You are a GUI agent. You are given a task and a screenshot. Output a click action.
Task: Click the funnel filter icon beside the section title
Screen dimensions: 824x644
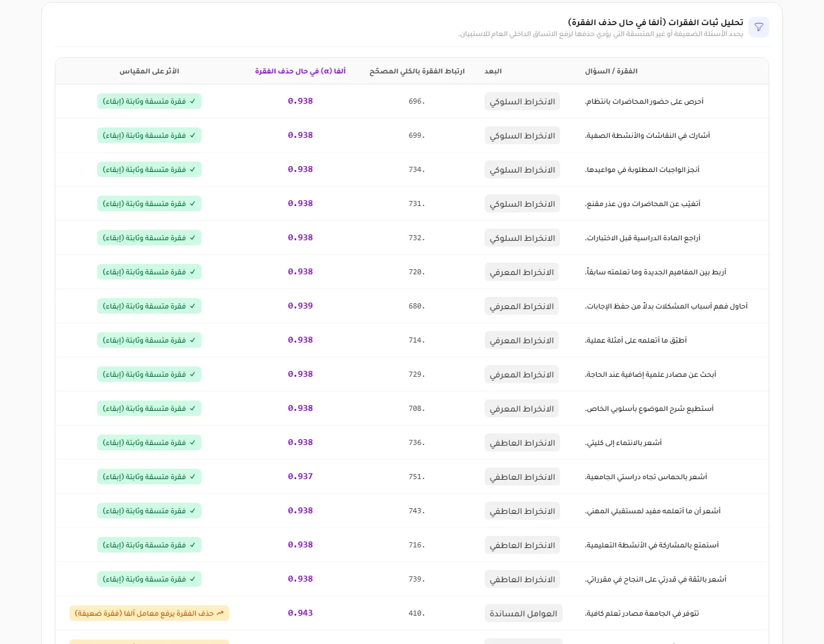click(x=759, y=27)
